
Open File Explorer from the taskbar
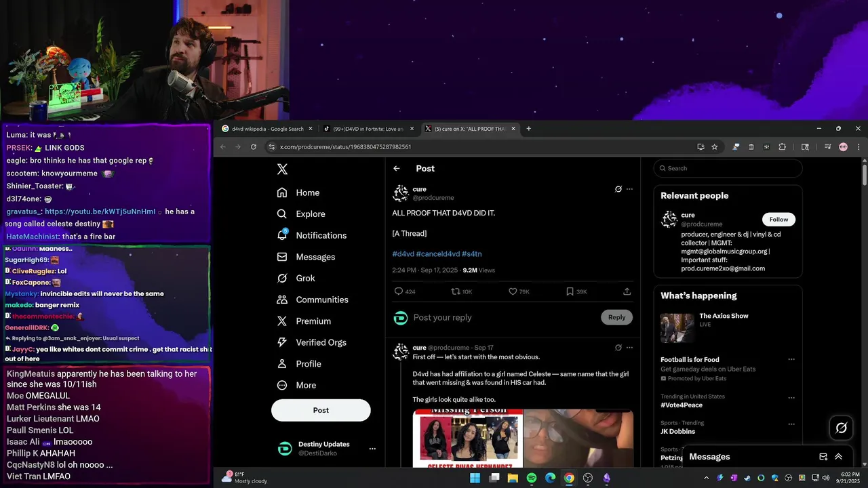(513, 478)
